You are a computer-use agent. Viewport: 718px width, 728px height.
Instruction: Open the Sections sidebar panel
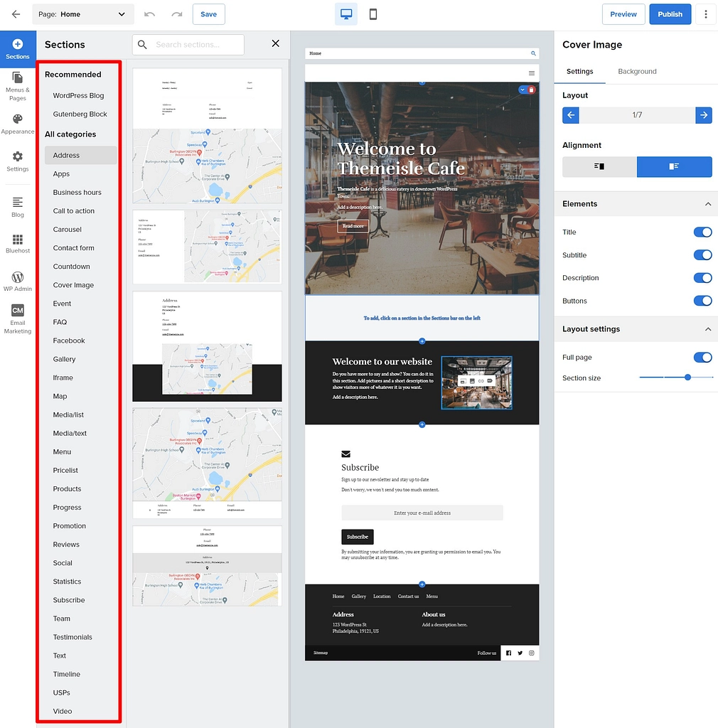[18, 49]
